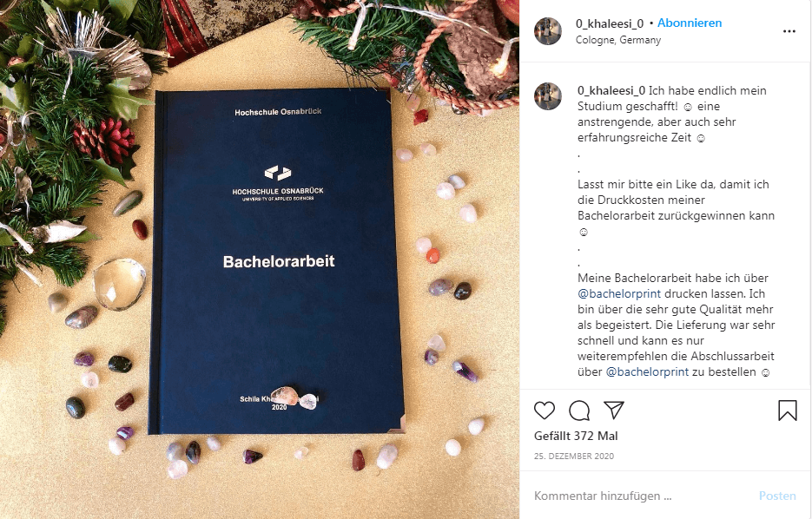The width and height of the screenshot is (812, 519).
Task: Click the Posten comment submit button
Action: [x=776, y=496]
